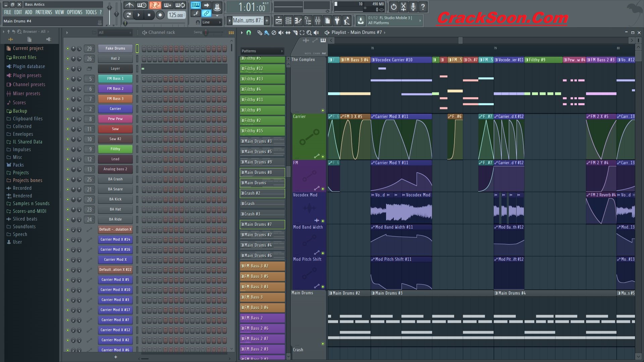Click the Mixer panel icon in toolbar
This screenshot has width=644, height=362.
pyautogui.click(x=318, y=21)
